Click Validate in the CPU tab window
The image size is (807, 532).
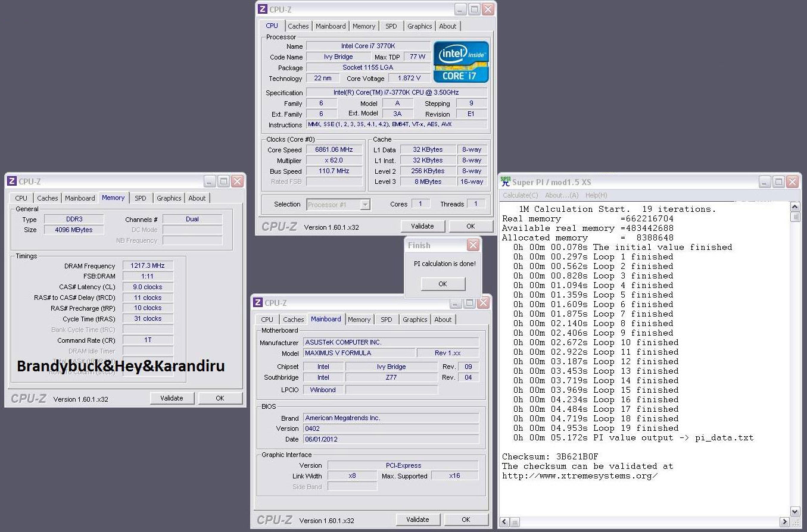click(x=422, y=226)
